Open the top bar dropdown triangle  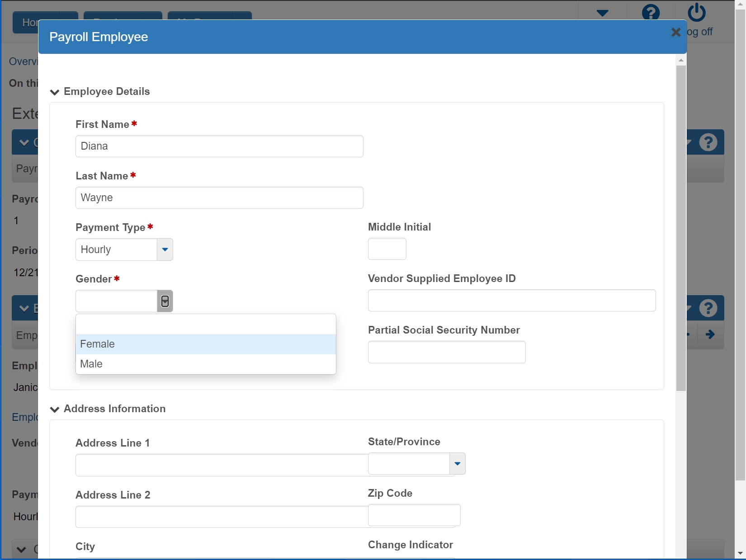click(602, 13)
